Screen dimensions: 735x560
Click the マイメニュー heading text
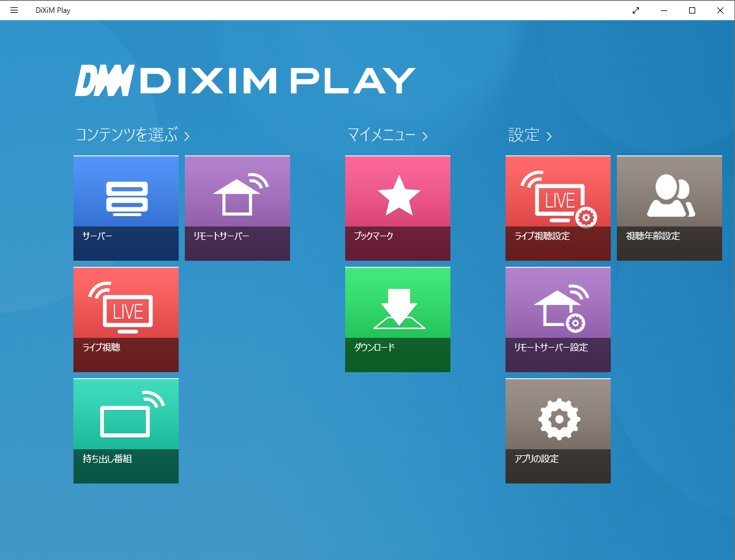pyautogui.click(x=379, y=135)
